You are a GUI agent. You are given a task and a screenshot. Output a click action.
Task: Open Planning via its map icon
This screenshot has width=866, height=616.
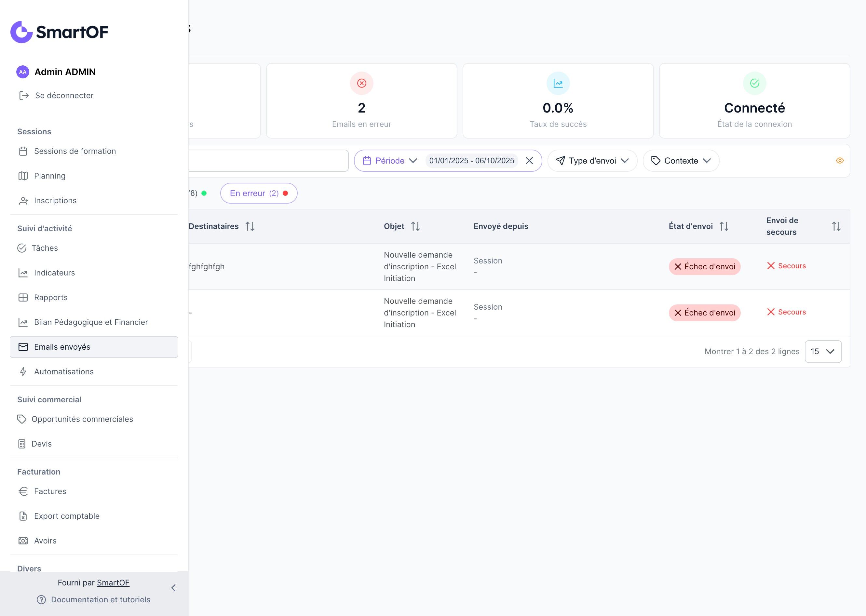pos(23,176)
